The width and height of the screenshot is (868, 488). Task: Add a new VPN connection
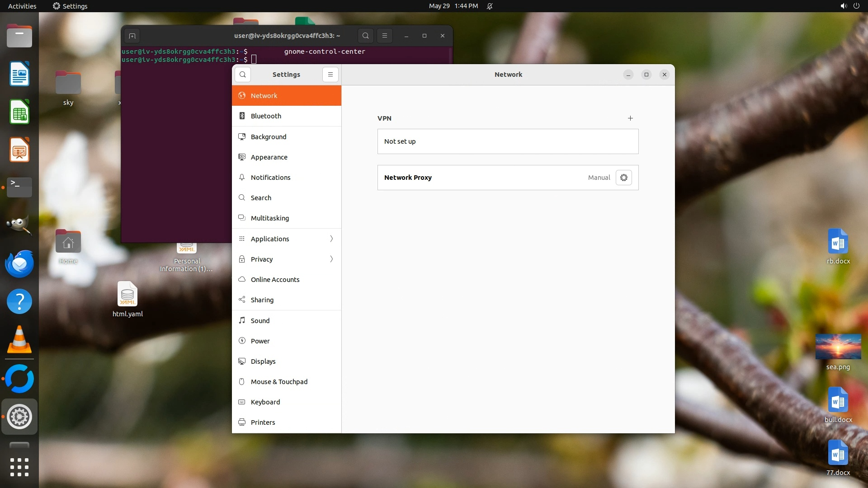pos(630,118)
